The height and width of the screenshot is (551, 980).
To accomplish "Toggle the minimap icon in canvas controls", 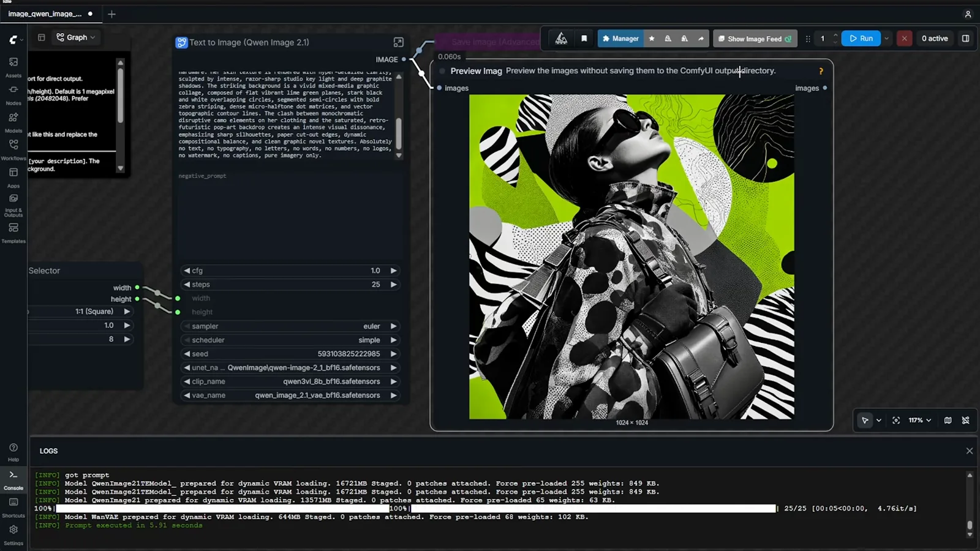I will [x=948, y=421].
